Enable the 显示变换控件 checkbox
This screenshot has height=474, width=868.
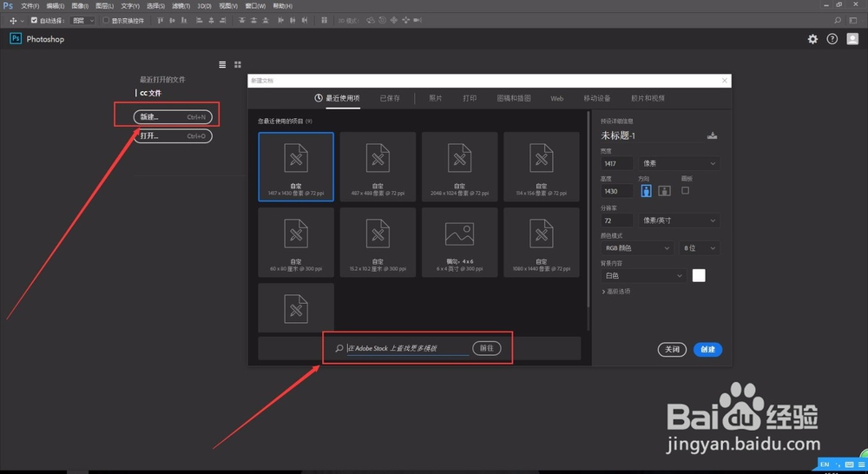click(106, 21)
